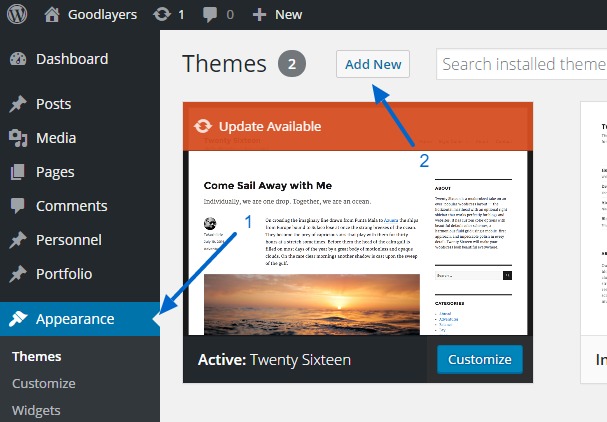Click the blue Customize button
The image size is (607, 422).
[479, 360]
